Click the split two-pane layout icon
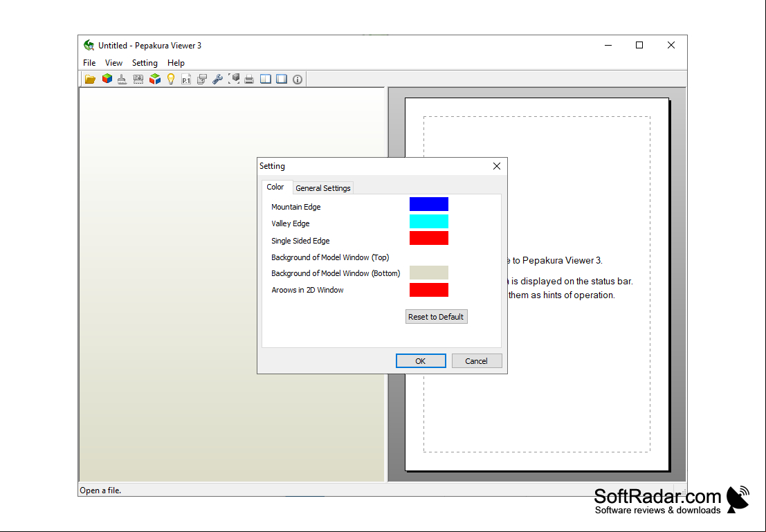 265,79
